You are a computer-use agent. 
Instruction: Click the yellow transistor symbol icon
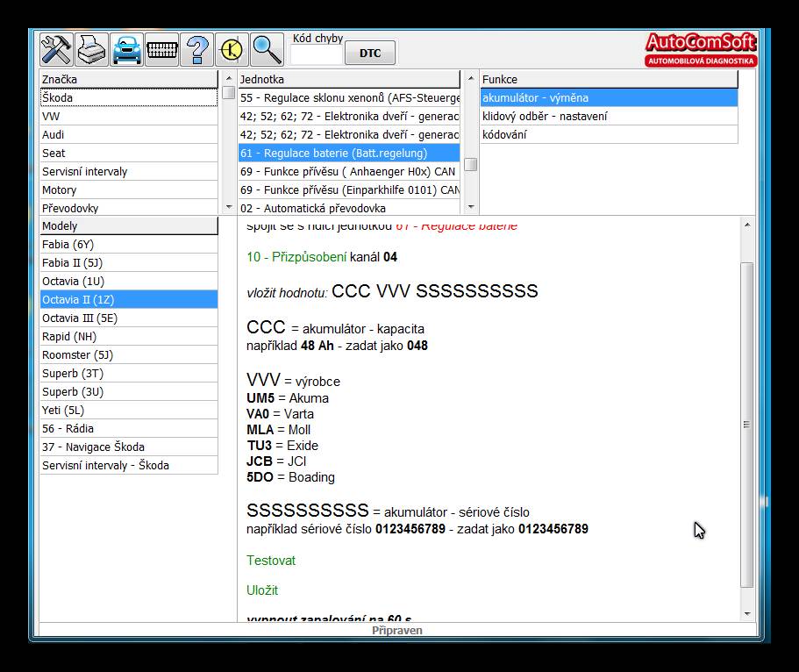click(232, 50)
